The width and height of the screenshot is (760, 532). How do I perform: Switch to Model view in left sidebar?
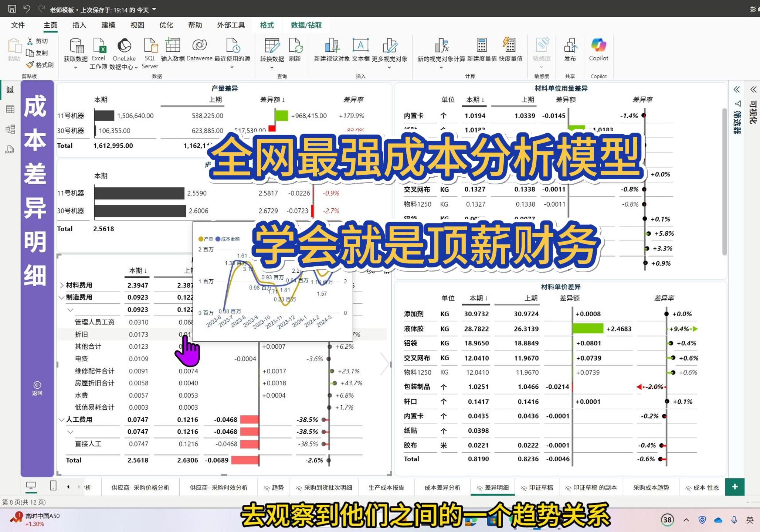pyautogui.click(x=10, y=129)
